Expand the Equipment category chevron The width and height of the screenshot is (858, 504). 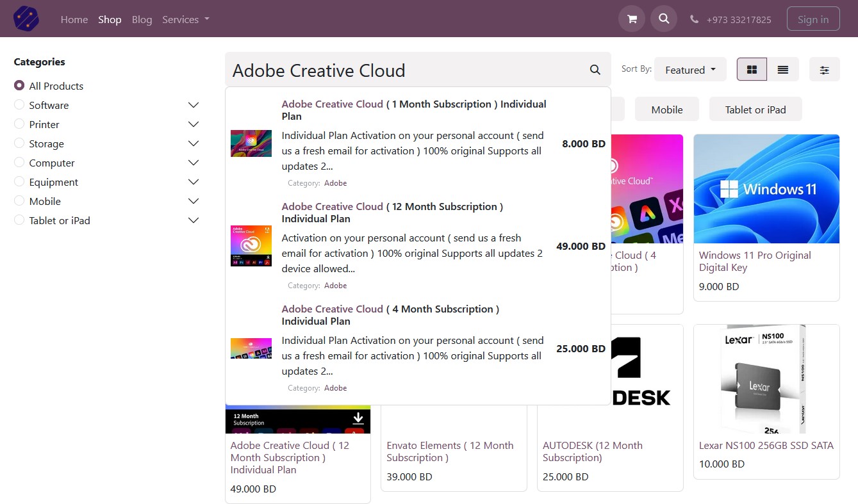pyautogui.click(x=194, y=182)
